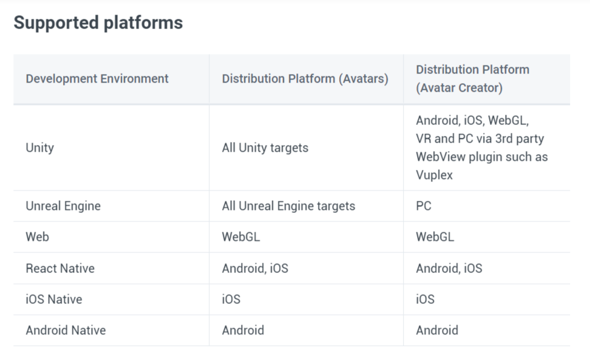Click the Distribution Platform (Avatars) header
Viewport: 590px width, 364px height.
click(305, 79)
